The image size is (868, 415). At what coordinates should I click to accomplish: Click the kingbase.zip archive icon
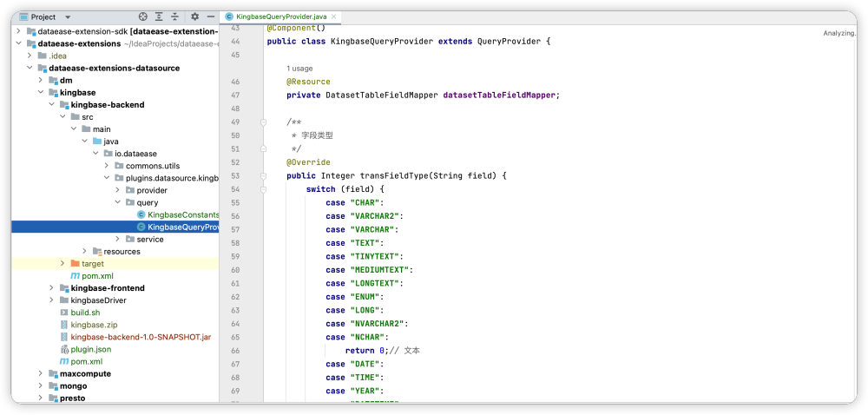[64, 324]
